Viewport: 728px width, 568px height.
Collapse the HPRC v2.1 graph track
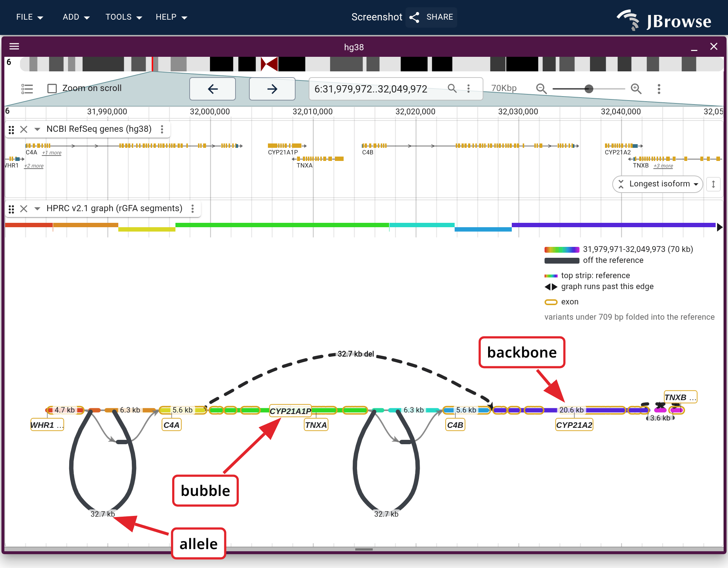(37, 209)
